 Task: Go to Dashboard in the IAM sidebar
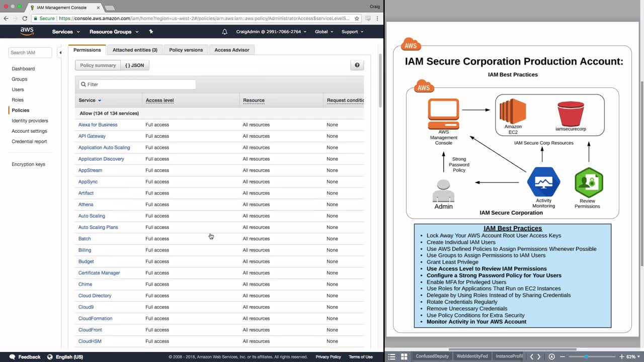point(23,69)
